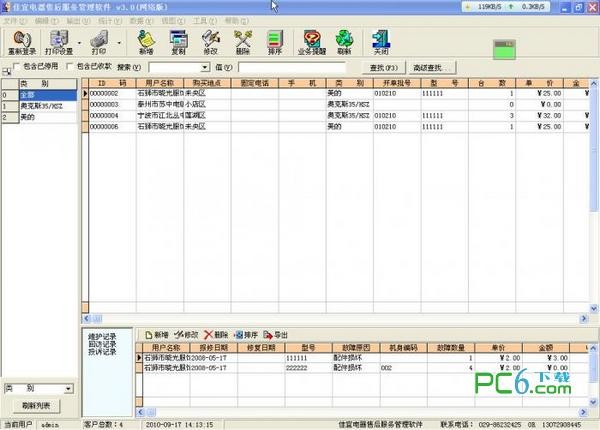Click down arrow of main grid vertical scrollbar
600x430 pixels.
593,308
